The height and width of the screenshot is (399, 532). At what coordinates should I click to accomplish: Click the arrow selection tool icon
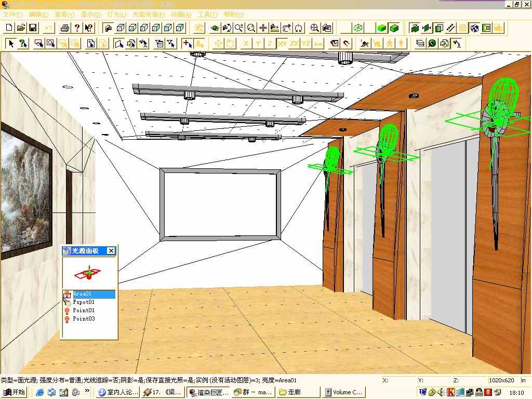(11, 44)
